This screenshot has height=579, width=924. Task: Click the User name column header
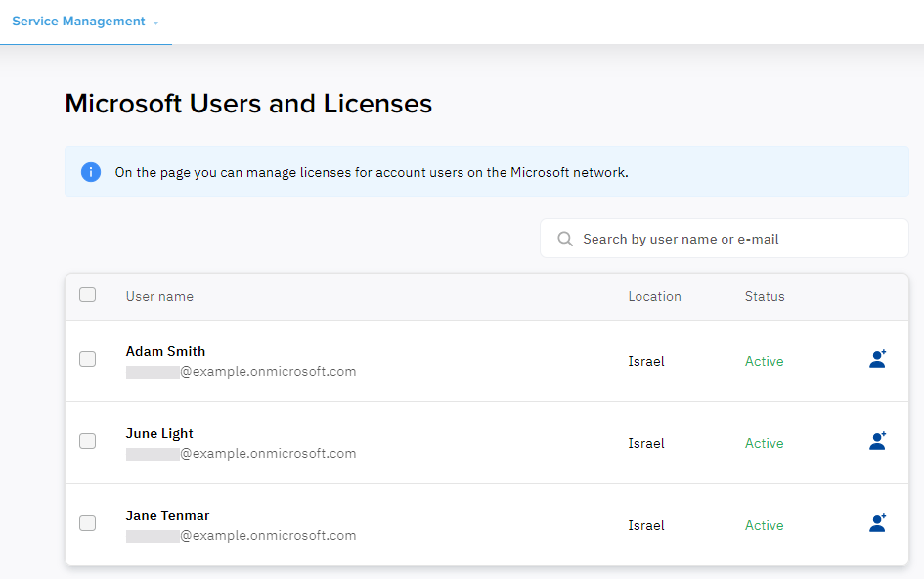158,296
